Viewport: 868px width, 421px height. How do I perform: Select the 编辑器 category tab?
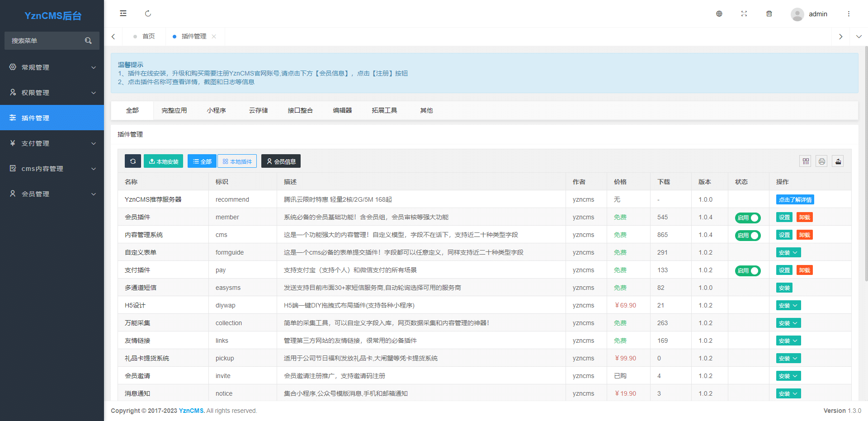coord(343,110)
